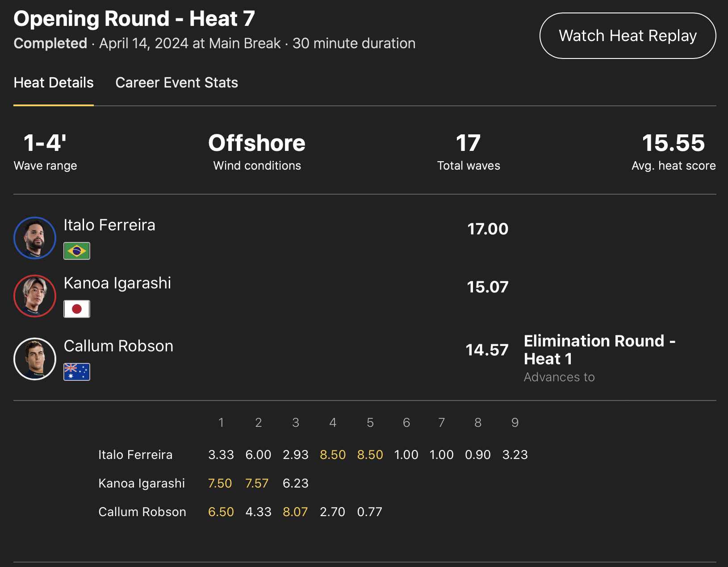
Task: Click Callum Robson's avatar photo
Action: (35, 359)
